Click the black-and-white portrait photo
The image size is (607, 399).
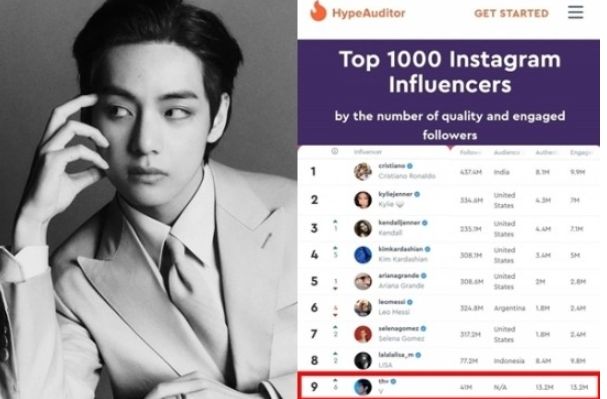pyautogui.click(x=148, y=199)
